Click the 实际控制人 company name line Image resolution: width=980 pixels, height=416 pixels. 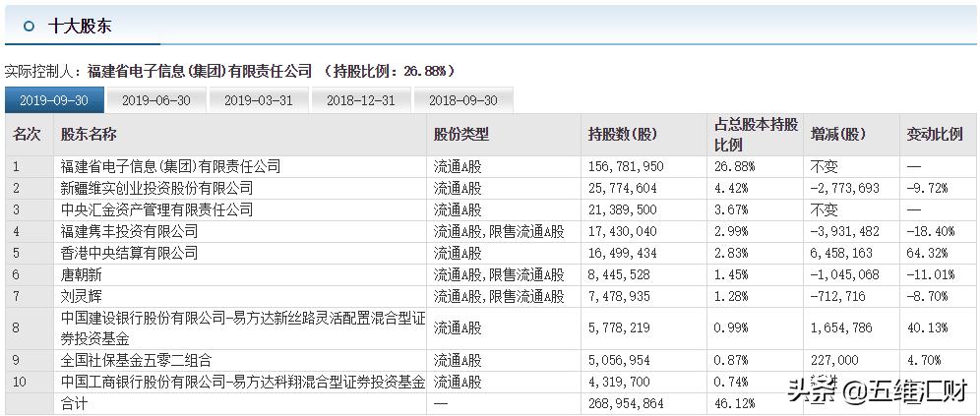pos(200,71)
